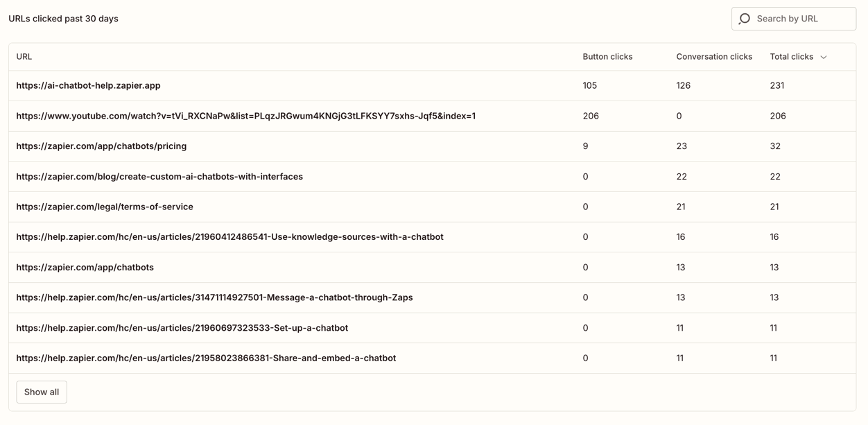Screen dimensions: 868x425
Task: Open the Set-up-a-chatbot article link
Action: (182, 328)
